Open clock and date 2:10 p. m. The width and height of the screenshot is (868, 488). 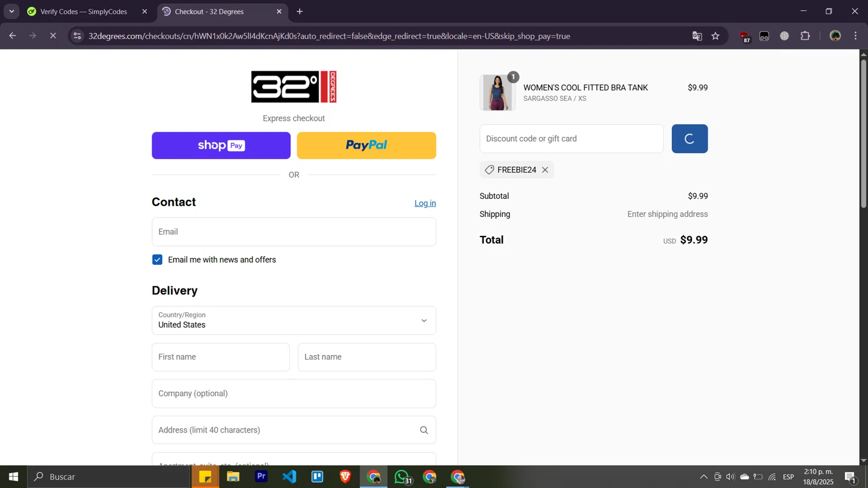(x=818, y=477)
